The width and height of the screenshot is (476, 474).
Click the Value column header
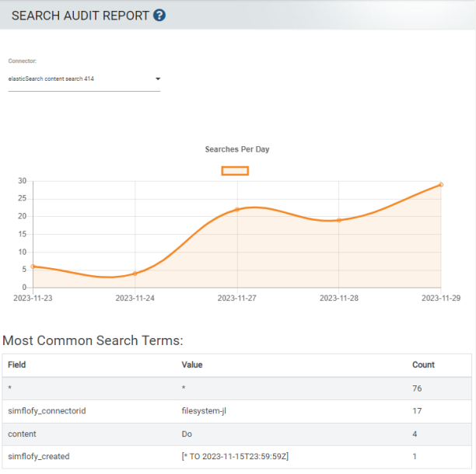(x=193, y=365)
